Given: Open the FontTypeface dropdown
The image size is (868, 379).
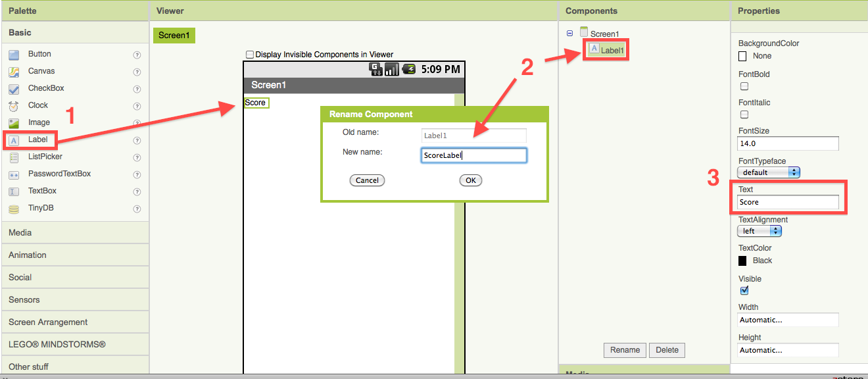Looking at the screenshot, I should tap(769, 172).
